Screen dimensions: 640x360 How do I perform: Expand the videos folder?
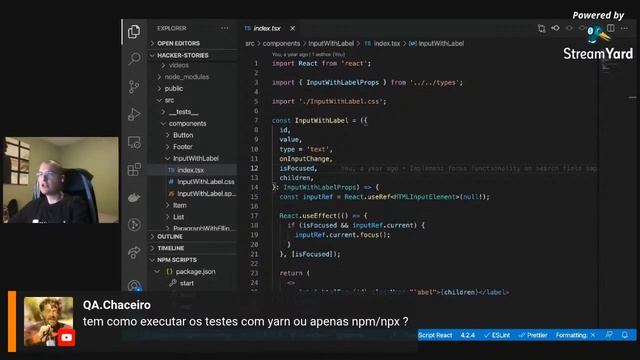point(193,65)
